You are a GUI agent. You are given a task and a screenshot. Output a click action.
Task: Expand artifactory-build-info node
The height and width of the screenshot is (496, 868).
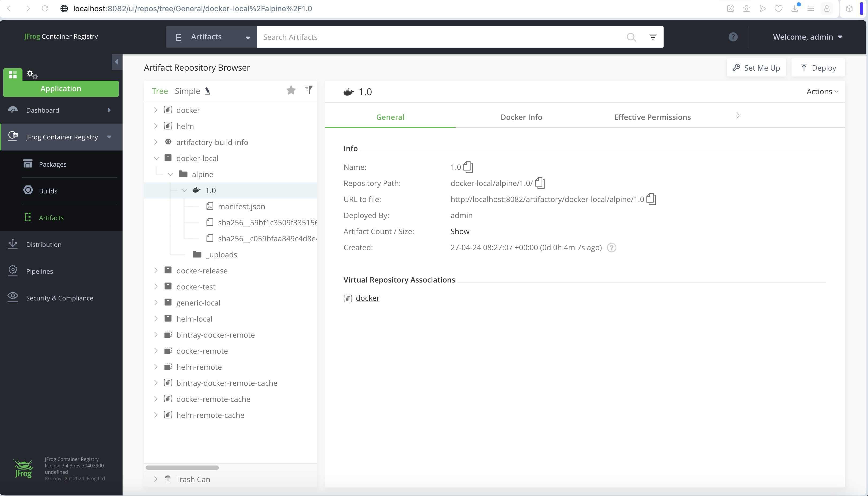click(x=156, y=142)
